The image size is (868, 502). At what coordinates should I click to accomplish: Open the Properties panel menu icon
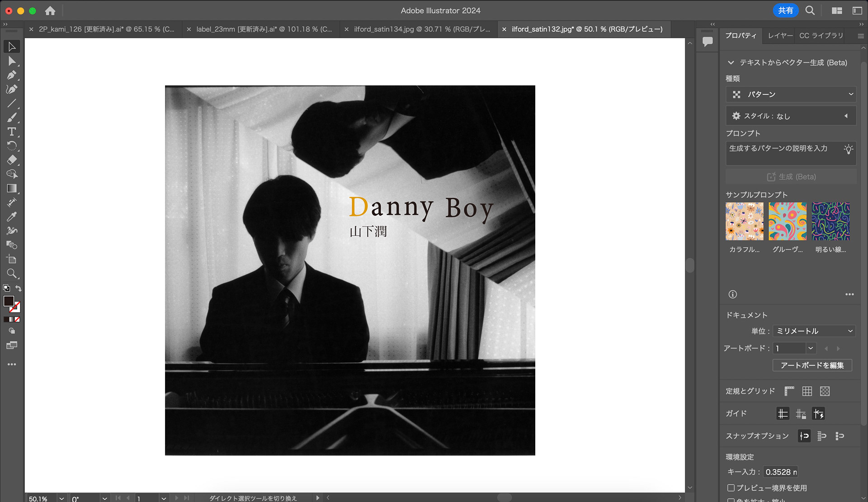861,36
